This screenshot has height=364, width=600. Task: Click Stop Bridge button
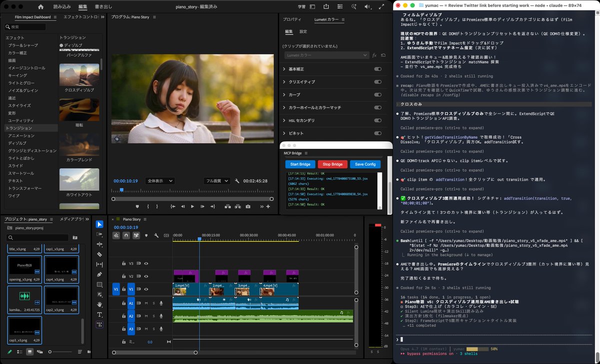(332, 164)
